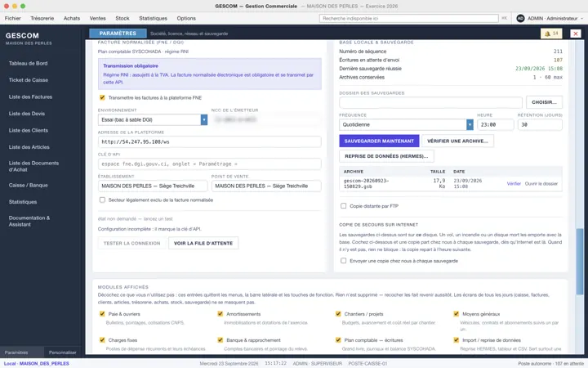588x368 pixels.
Task: Click TESTER LA CONNEXION button
Action: 132,243
